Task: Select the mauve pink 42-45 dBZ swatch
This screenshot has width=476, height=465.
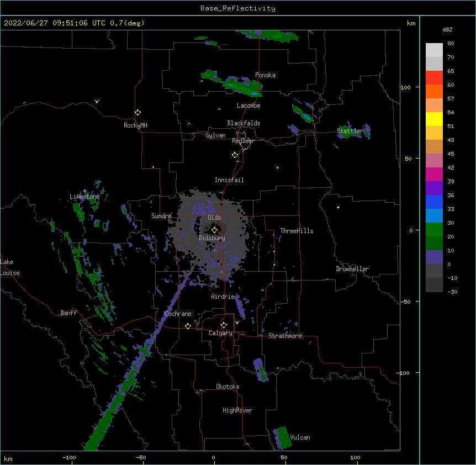Action: coord(434,160)
